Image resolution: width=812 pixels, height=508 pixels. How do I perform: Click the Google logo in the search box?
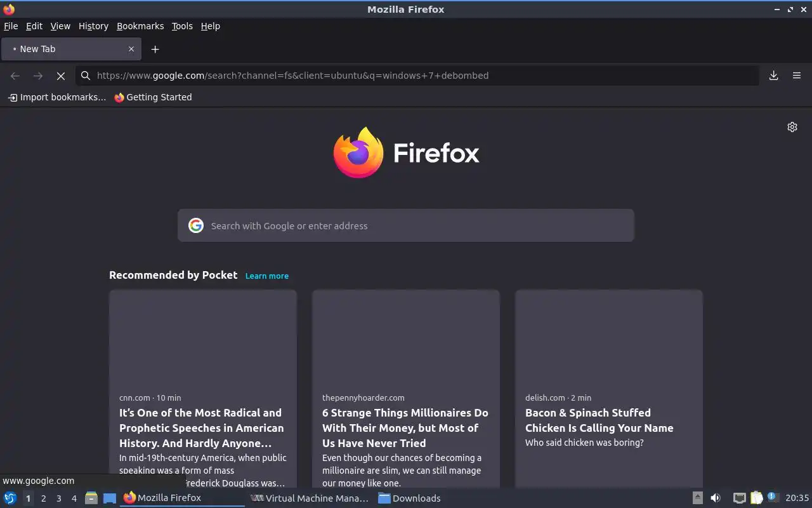196,225
